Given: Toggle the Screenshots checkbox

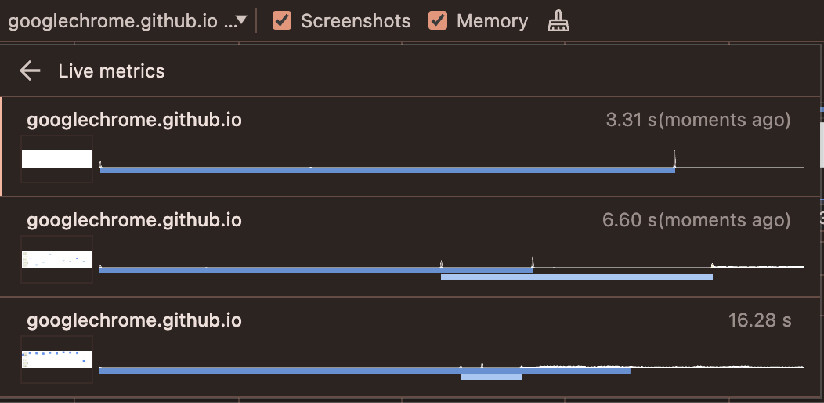Looking at the screenshot, I should (x=282, y=21).
